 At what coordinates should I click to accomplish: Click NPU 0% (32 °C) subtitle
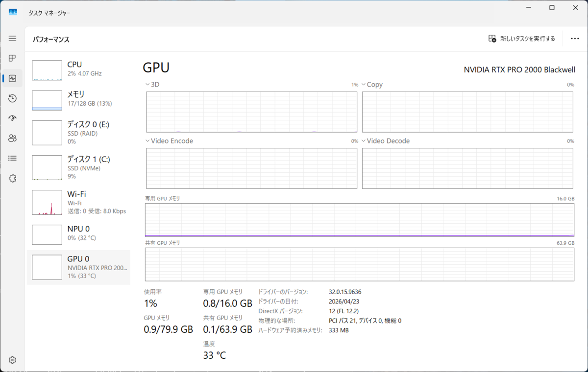(81, 238)
